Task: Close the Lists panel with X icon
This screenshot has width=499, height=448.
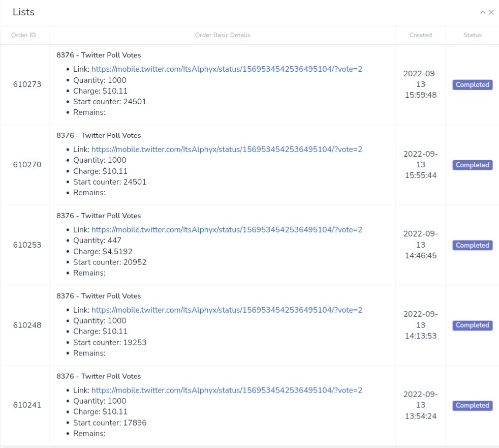Action: click(x=491, y=12)
